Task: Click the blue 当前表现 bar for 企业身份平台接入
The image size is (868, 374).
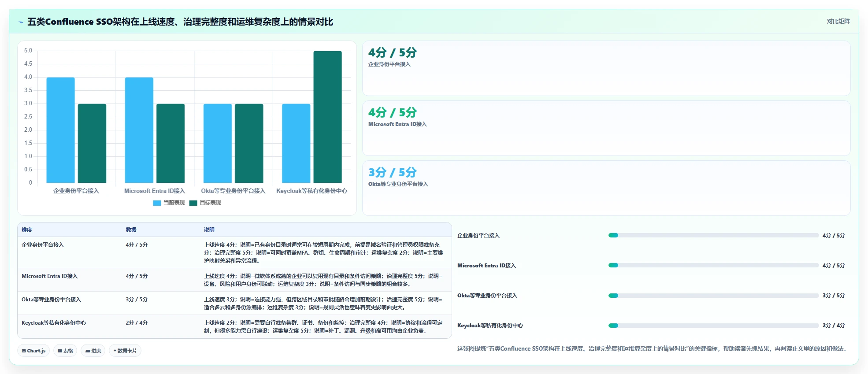Action: (x=60, y=130)
